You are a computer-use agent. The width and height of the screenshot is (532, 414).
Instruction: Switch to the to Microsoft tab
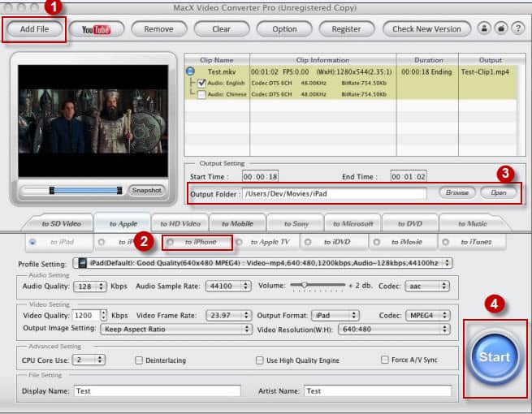353,224
